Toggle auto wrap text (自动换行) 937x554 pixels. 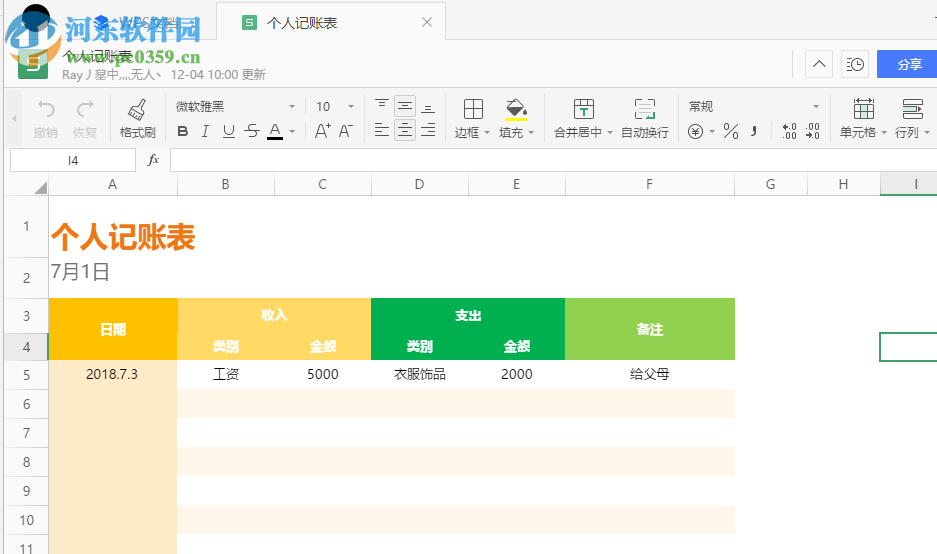(x=645, y=118)
